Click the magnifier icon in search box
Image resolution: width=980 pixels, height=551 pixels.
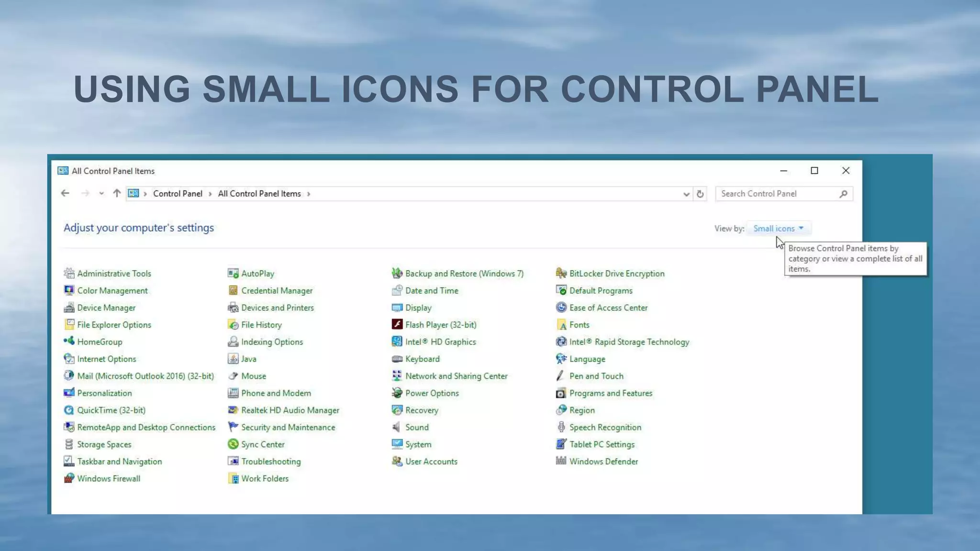pos(843,194)
